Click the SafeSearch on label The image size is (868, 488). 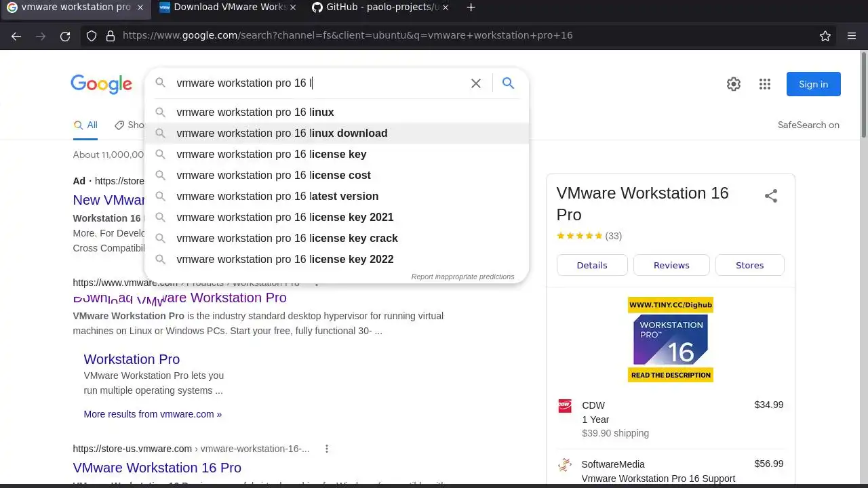click(808, 125)
